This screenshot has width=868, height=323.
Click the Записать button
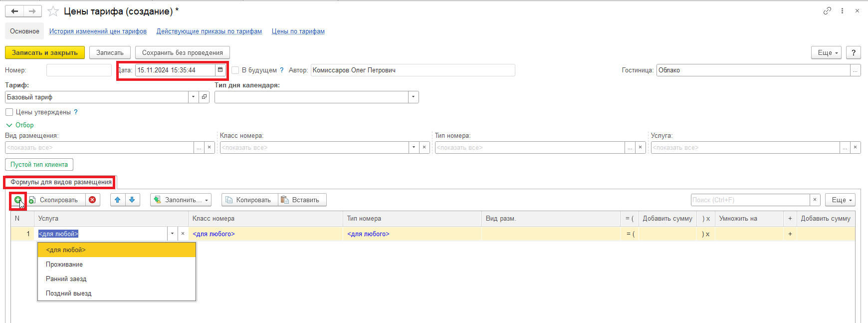coord(110,53)
